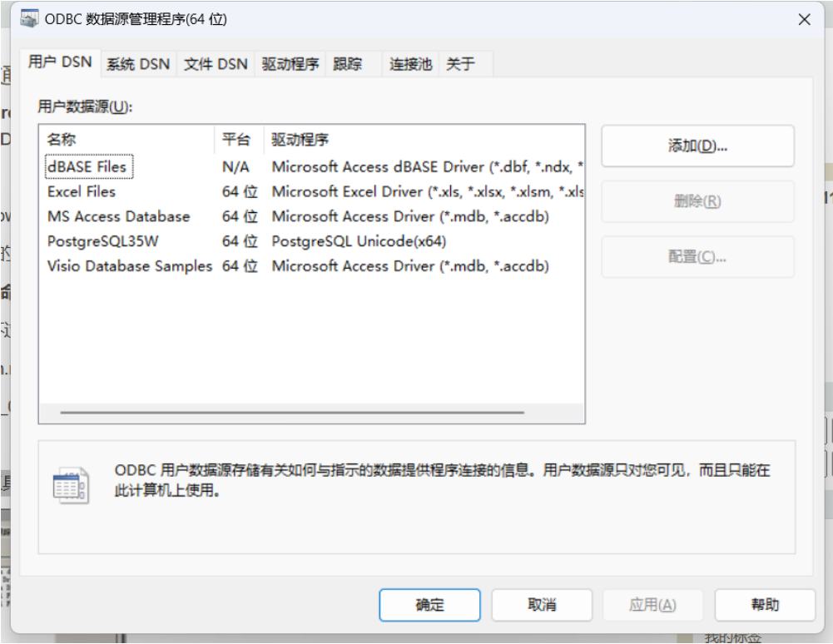This screenshot has height=644, width=833.
Task: Click the Microsoft Access dBASE Driver cell
Action: (428, 167)
